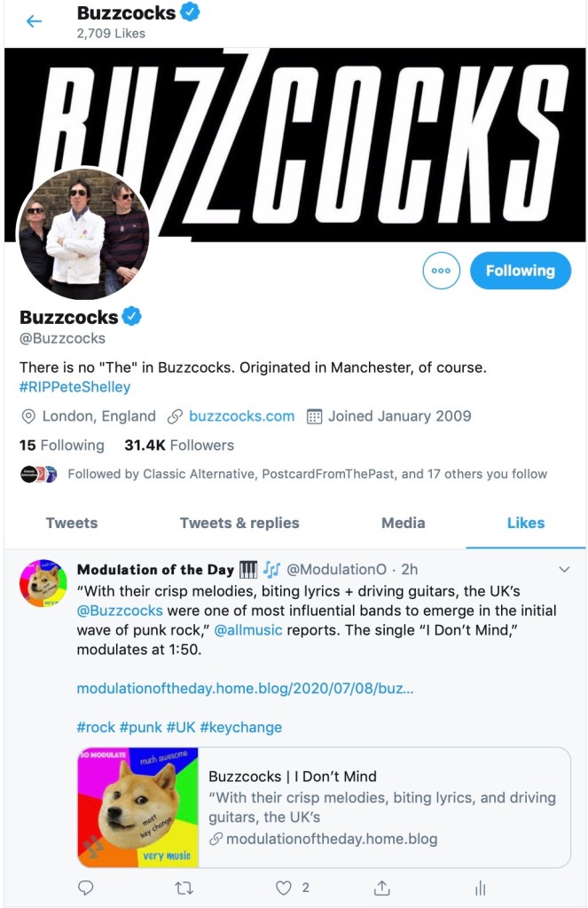Switch to the Tweets tab

(72, 523)
